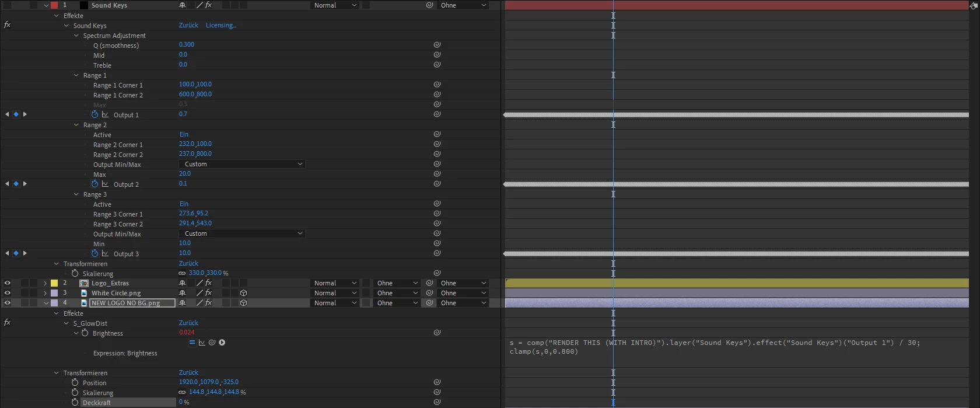This screenshot has height=408, width=980.
Task: Click Range 1 Corner 1 value 100.0,100.0
Action: (x=195, y=84)
